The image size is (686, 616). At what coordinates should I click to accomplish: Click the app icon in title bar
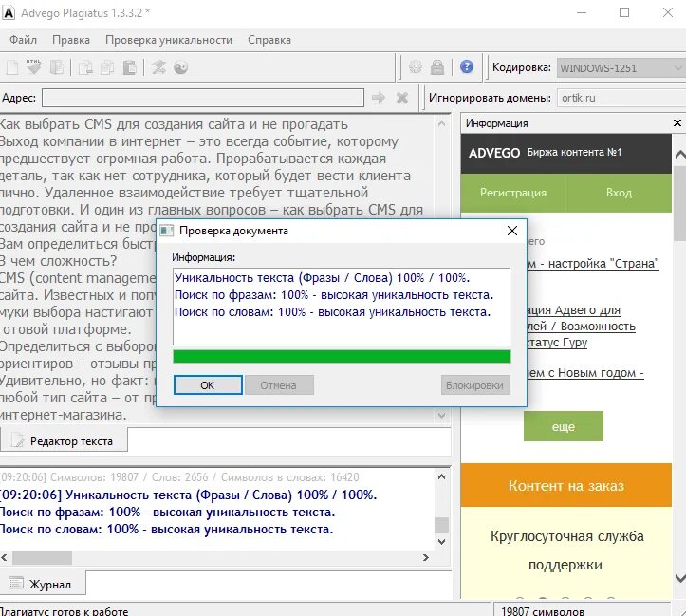(x=9, y=12)
